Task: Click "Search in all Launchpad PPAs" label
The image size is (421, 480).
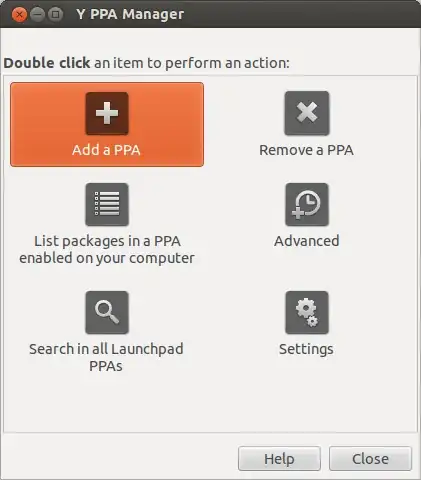Action: (106, 357)
